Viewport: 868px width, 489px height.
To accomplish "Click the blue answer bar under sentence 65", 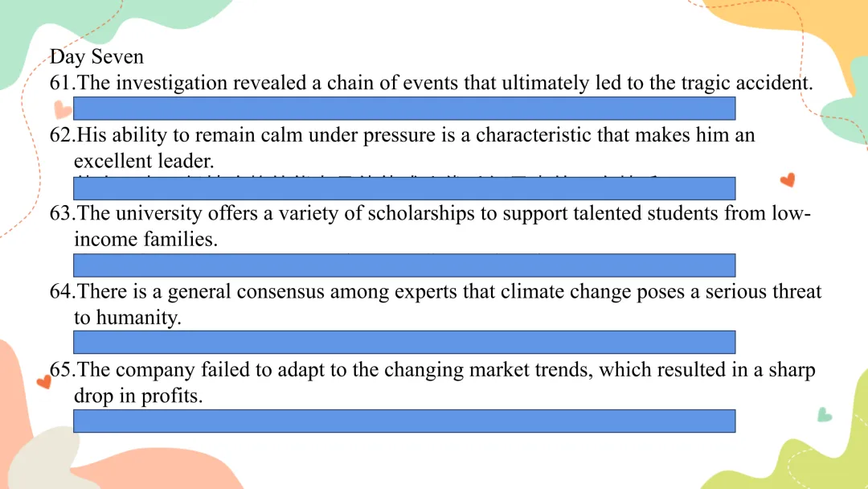I will [x=404, y=421].
